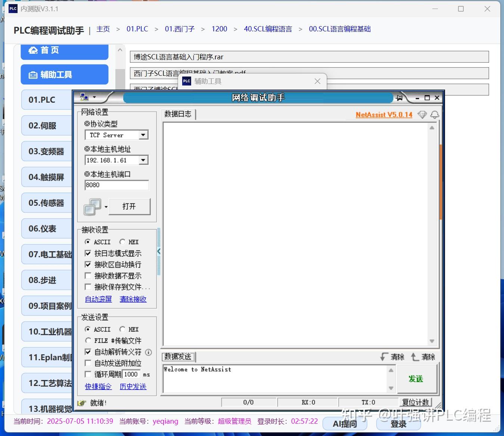
Task: Click the notification bell icon in NetAssist
Action: coord(435,115)
